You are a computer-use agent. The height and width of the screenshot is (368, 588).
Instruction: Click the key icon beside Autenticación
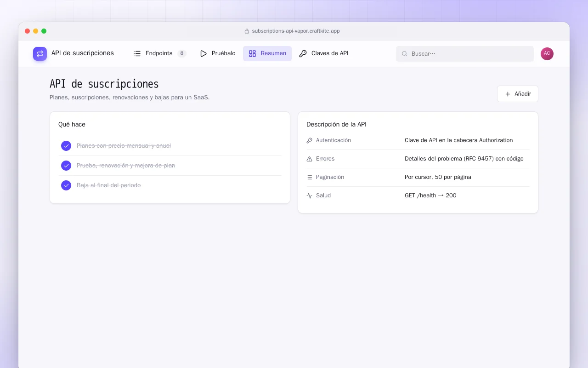309,140
